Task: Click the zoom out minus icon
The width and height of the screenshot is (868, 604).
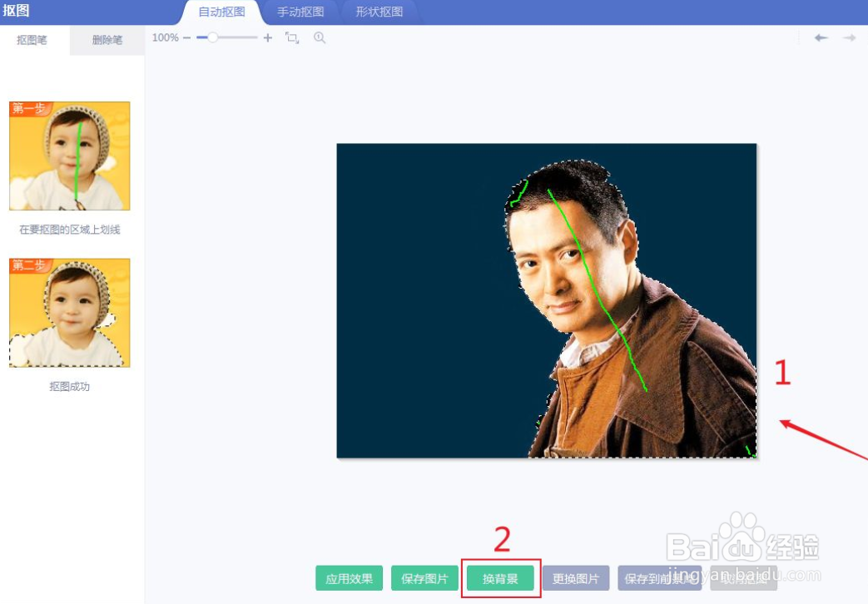Action: (186, 37)
